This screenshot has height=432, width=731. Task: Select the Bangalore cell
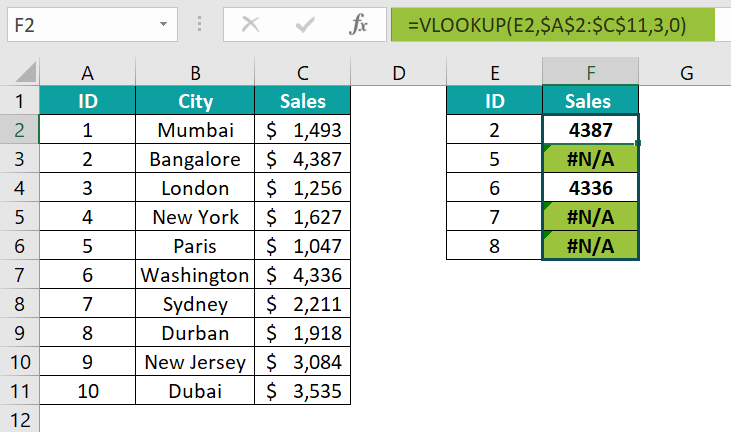click(195, 158)
